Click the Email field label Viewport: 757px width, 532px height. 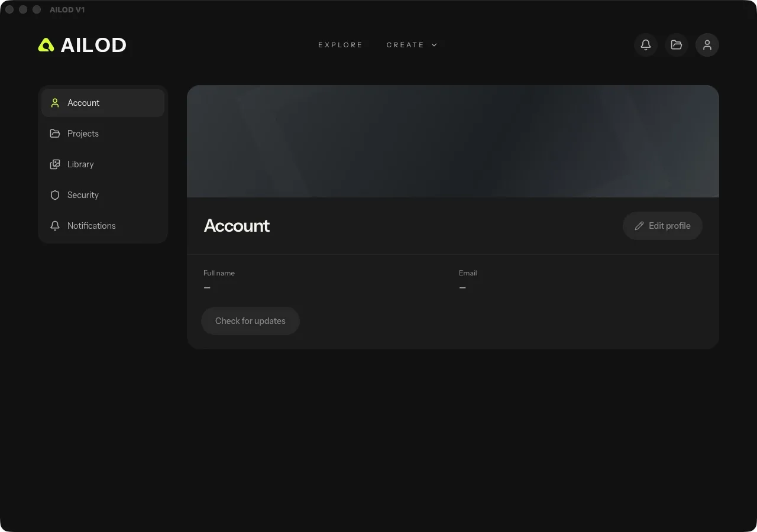[468, 273]
